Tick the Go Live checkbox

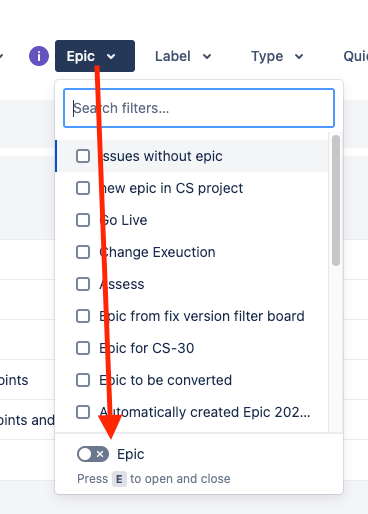click(83, 220)
